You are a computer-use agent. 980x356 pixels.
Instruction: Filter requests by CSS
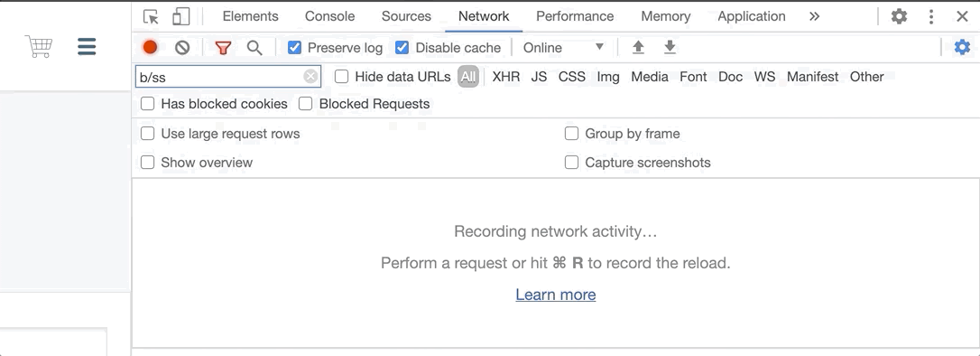(572, 77)
